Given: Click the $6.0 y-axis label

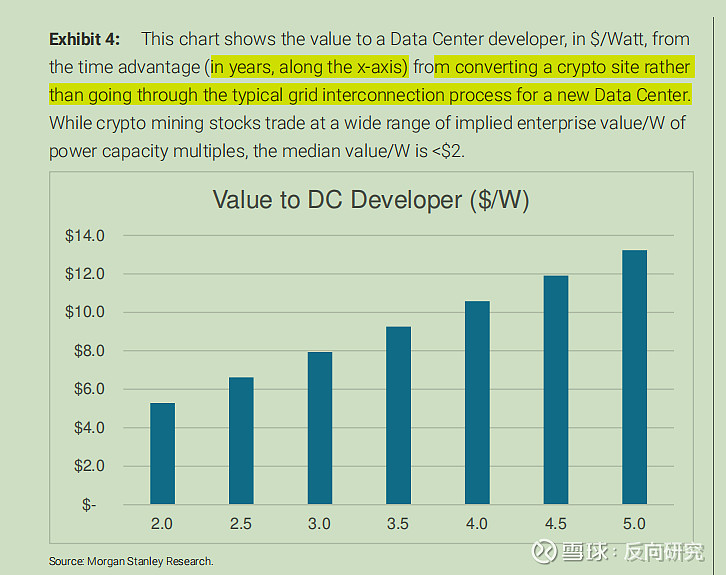Looking at the screenshot, I should 89,389.
